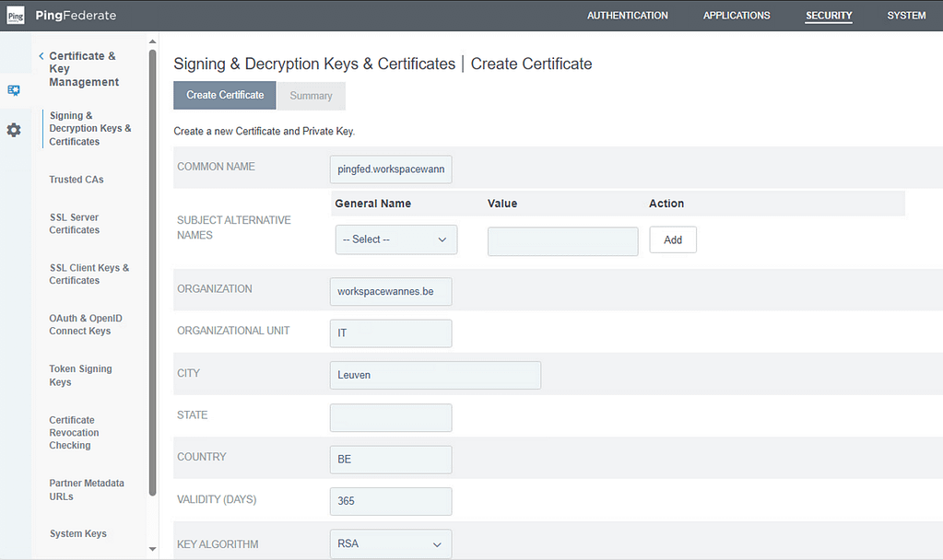Click the sidebar scroll down arrow
The image size is (943, 560).
point(152,549)
